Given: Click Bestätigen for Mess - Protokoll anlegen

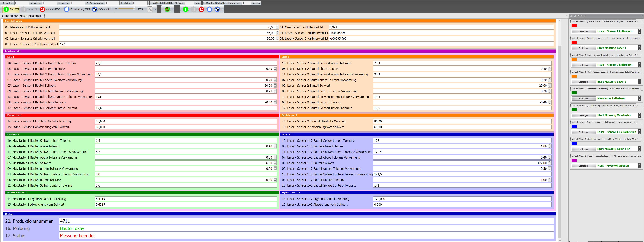Looking at the screenshot, I should (x=584, y=166).
